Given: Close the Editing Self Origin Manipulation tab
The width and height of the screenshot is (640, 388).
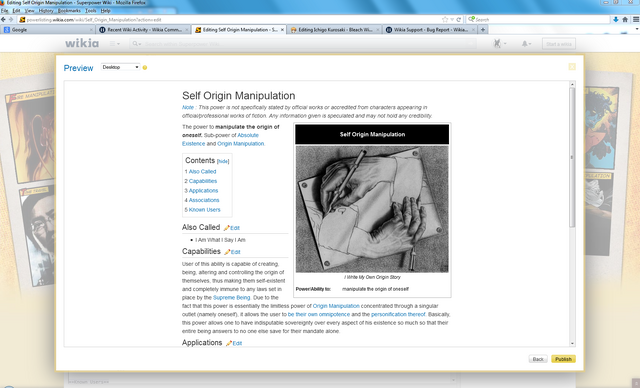Looking at the screenshot, I should [x=282, y=30].
